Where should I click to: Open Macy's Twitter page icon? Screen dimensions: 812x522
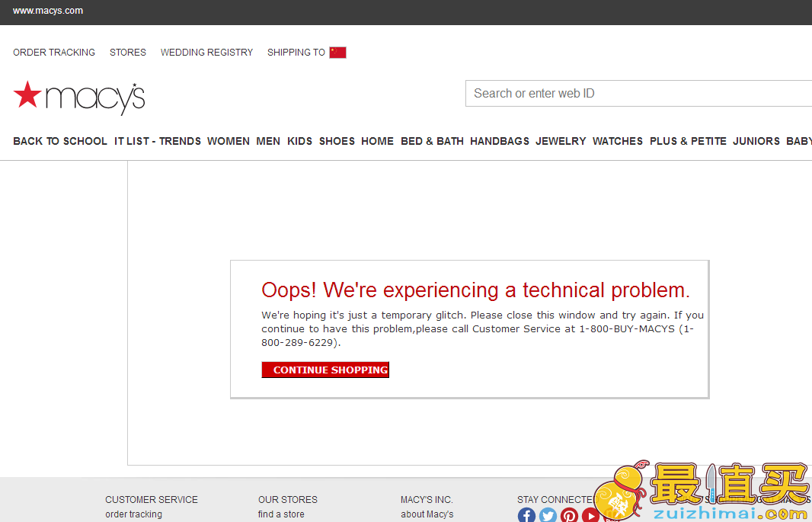[548, 515]
